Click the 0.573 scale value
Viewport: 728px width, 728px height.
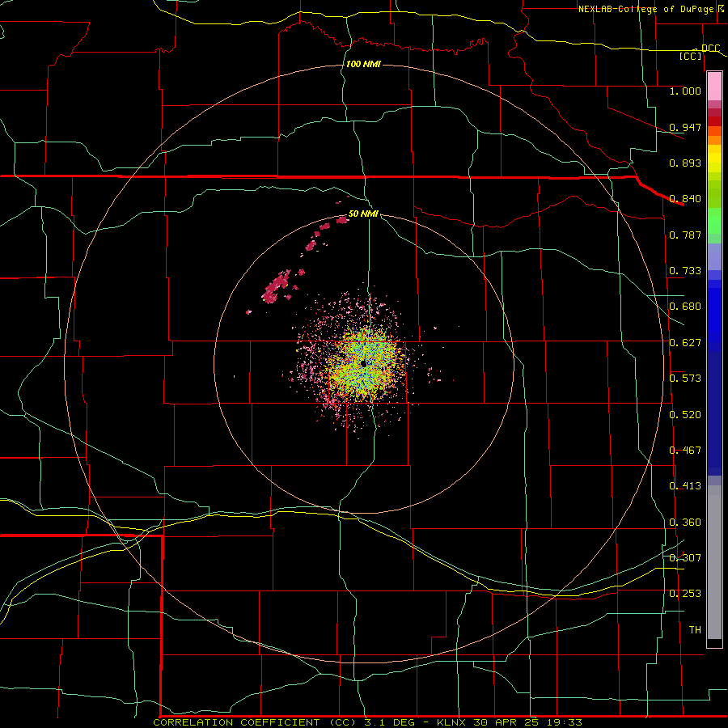685,379
